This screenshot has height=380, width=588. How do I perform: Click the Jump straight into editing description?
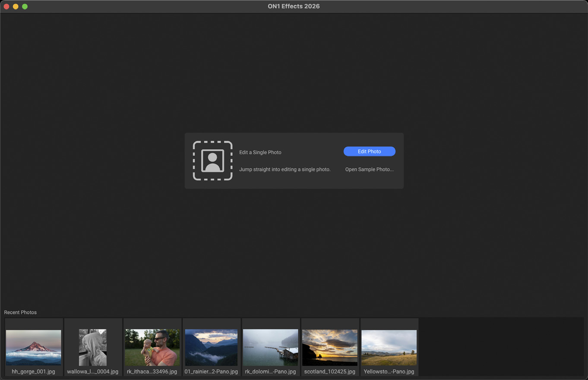[x=285, y=170]
